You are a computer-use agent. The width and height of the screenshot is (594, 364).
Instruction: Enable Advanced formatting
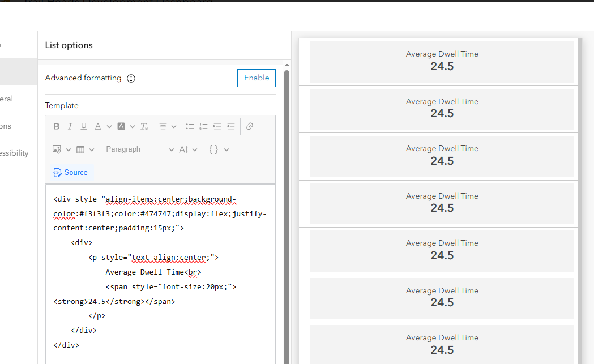click(x=256, y=78)
